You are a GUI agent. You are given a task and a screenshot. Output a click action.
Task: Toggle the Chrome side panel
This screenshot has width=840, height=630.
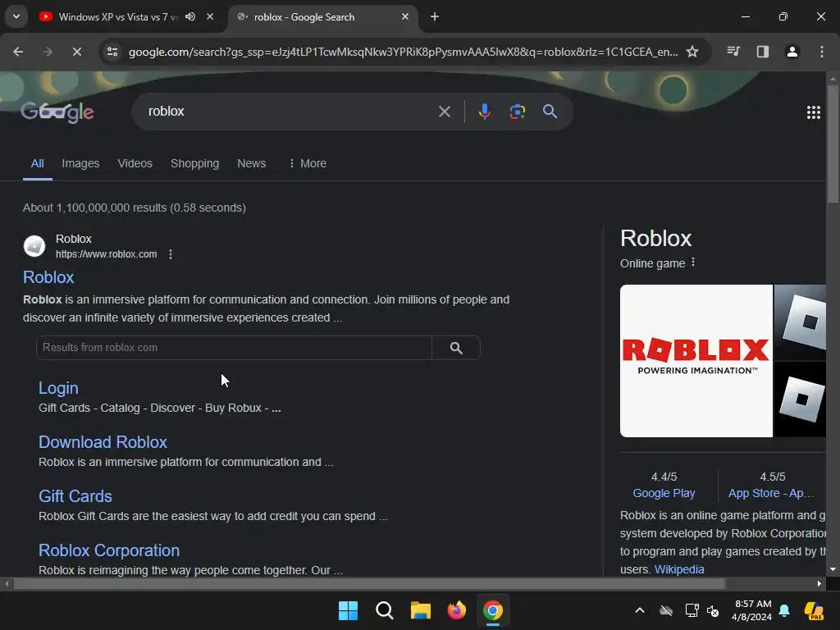pos(762,52)
